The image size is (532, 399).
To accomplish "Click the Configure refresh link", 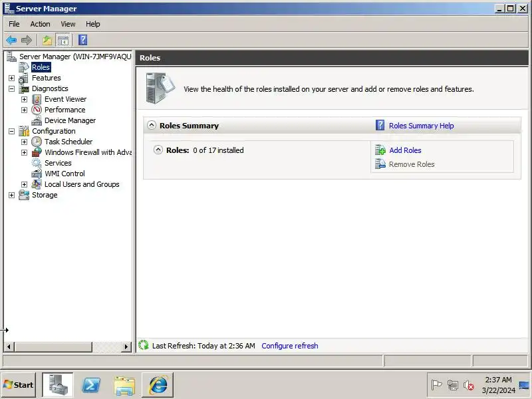I will tap(290, 346).
